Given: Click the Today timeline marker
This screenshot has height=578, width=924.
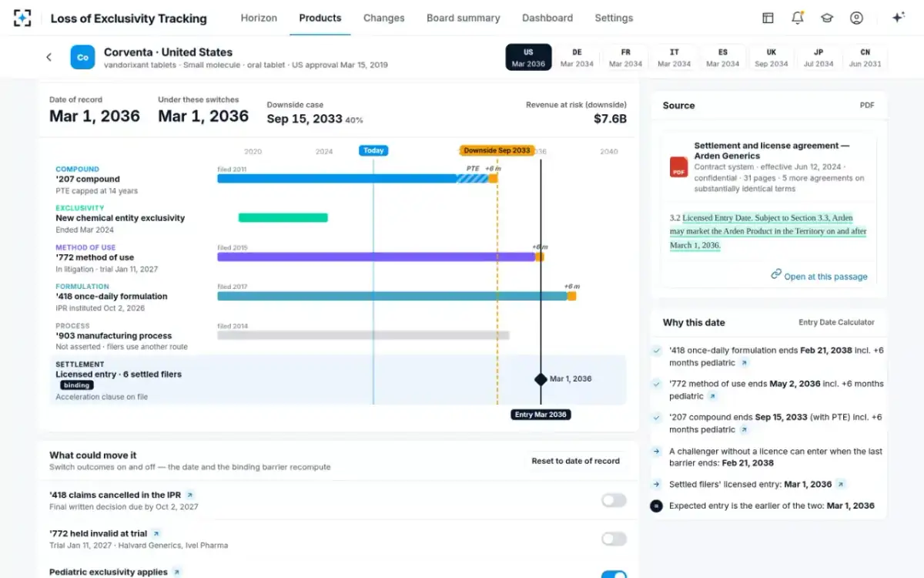Looking at the screenshot, I should [373, 150].
